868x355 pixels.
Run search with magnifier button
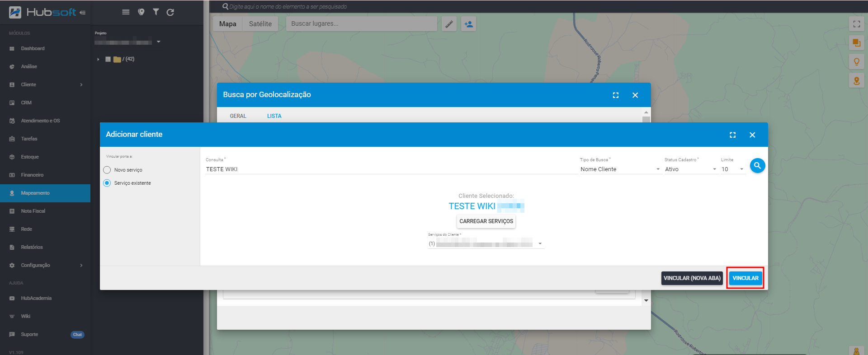tap(757, 166)
